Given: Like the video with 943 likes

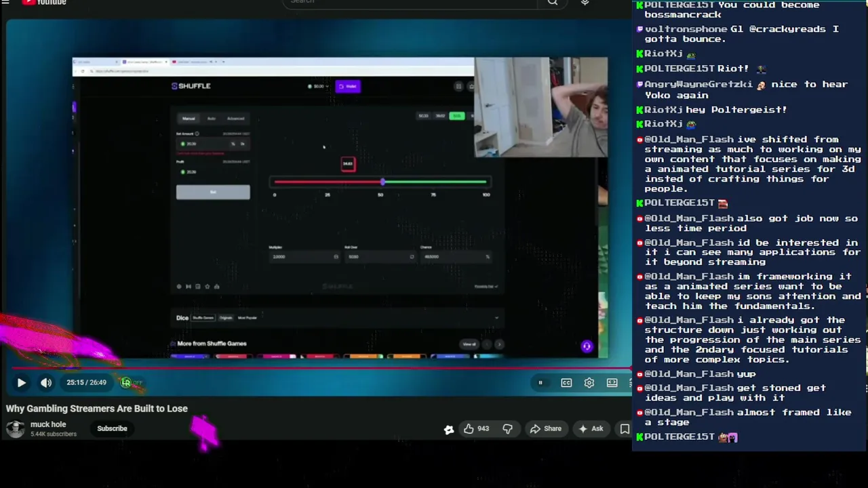Looking at the screenshot, I should 476,428.
